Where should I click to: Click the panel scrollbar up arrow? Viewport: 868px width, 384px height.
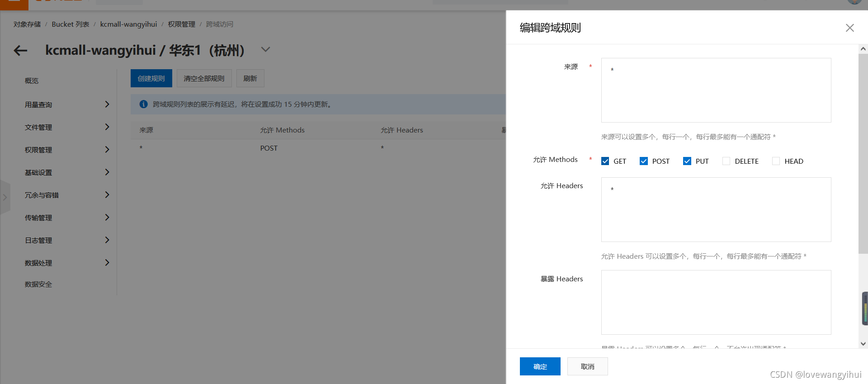pyautogui.click(x=863, y=49)
